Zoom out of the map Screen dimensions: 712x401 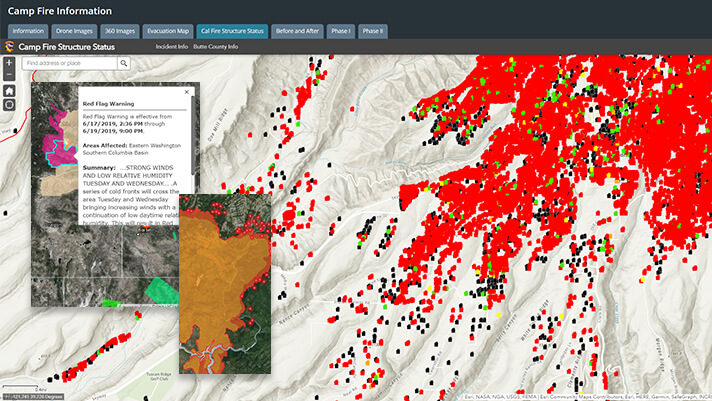(9, 75)
